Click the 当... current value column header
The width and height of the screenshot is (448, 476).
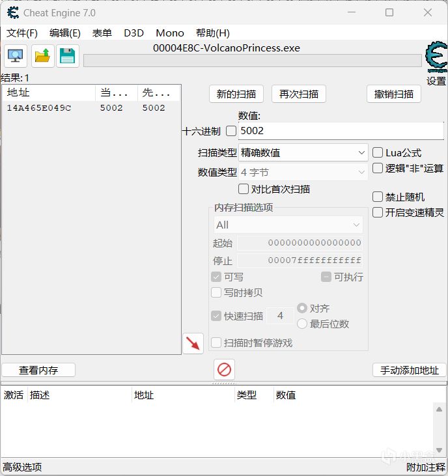117,92
